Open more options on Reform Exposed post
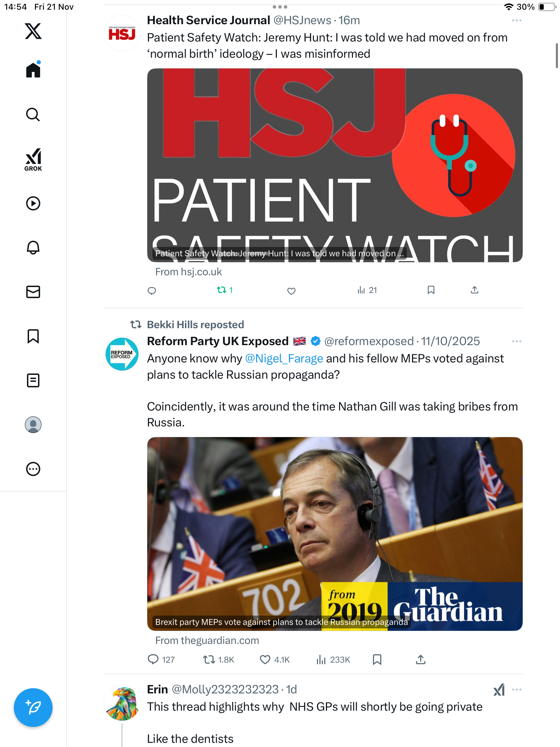 point(516,341)
